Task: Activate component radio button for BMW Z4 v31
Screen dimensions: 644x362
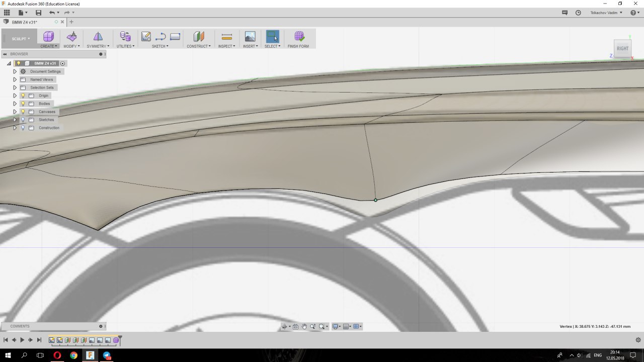Action: click(62, 63)
